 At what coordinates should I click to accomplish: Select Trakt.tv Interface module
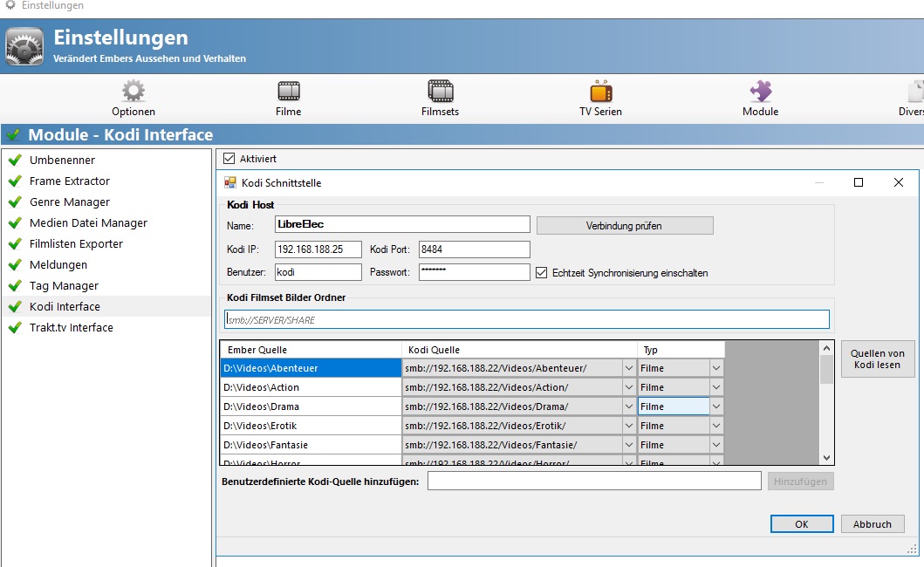tap(72, 328)
